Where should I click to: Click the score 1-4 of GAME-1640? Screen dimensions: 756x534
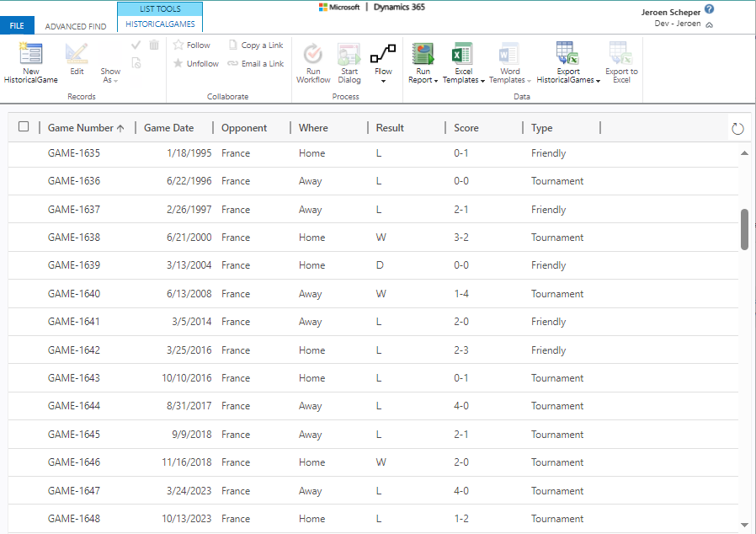[461, 294]
